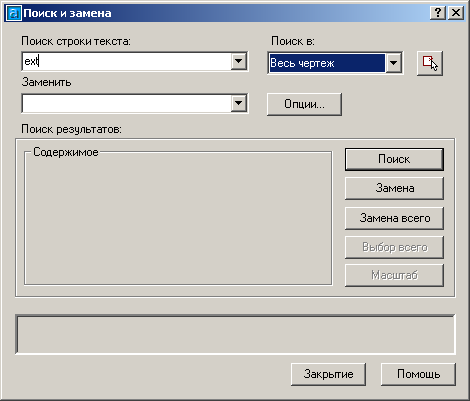Click the Выбор всего button
The image size is (470, 401).
point(394,247)
